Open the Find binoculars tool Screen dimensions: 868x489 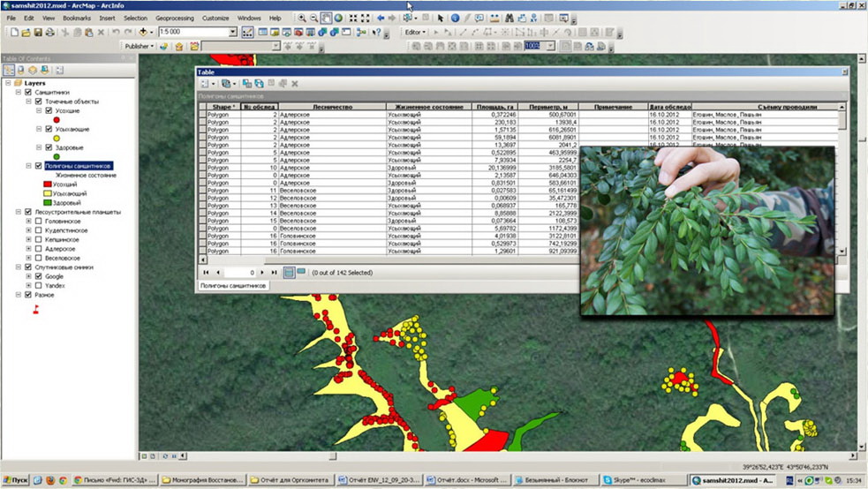coord(509,19)
